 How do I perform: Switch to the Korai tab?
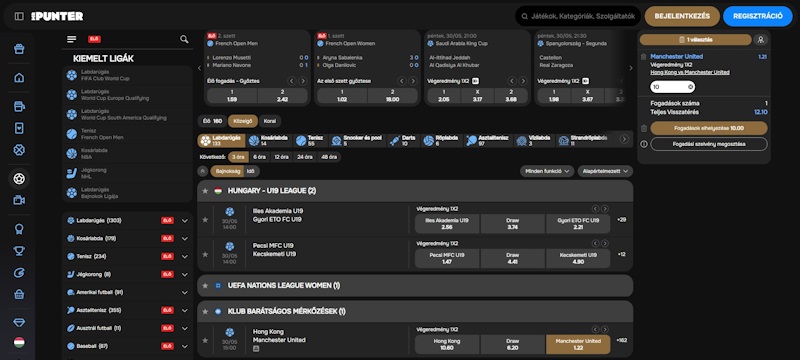coord(270,121)
